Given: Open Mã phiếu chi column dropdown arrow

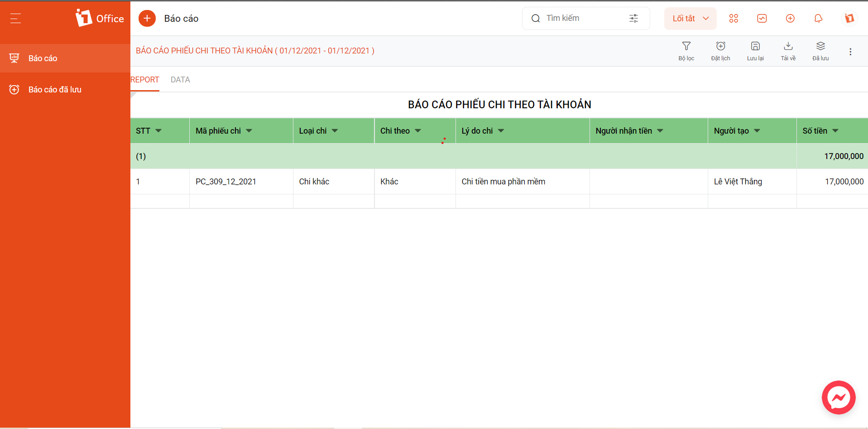Looking at the screenshot, I should pos(249,131).
